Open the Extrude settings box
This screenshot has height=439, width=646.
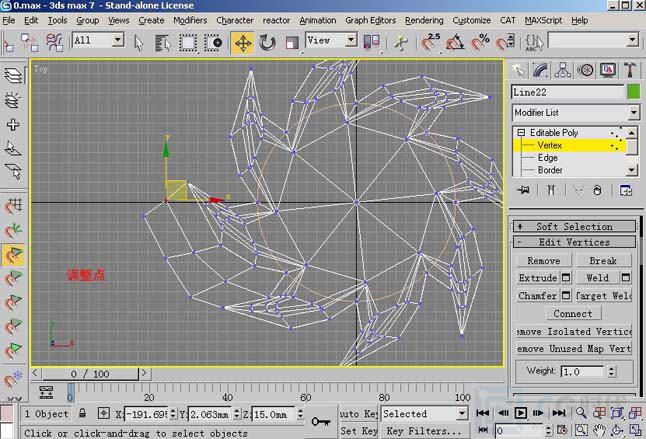[566, 278]
